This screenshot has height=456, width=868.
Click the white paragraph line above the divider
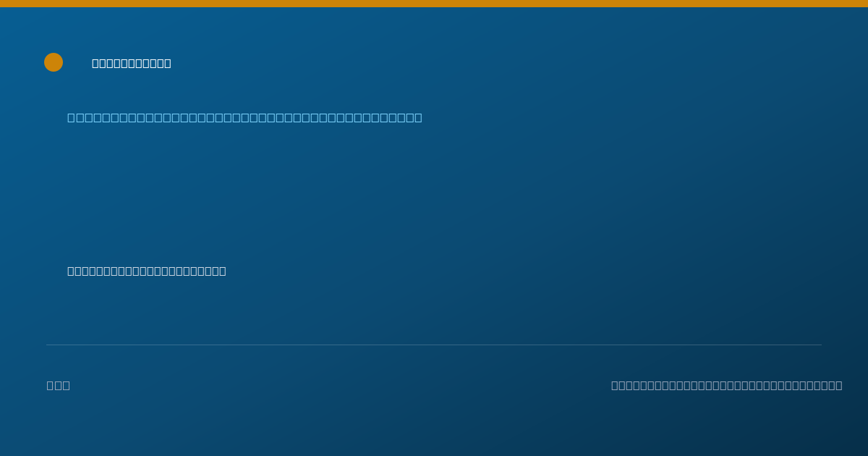click(x=147, y=271)
